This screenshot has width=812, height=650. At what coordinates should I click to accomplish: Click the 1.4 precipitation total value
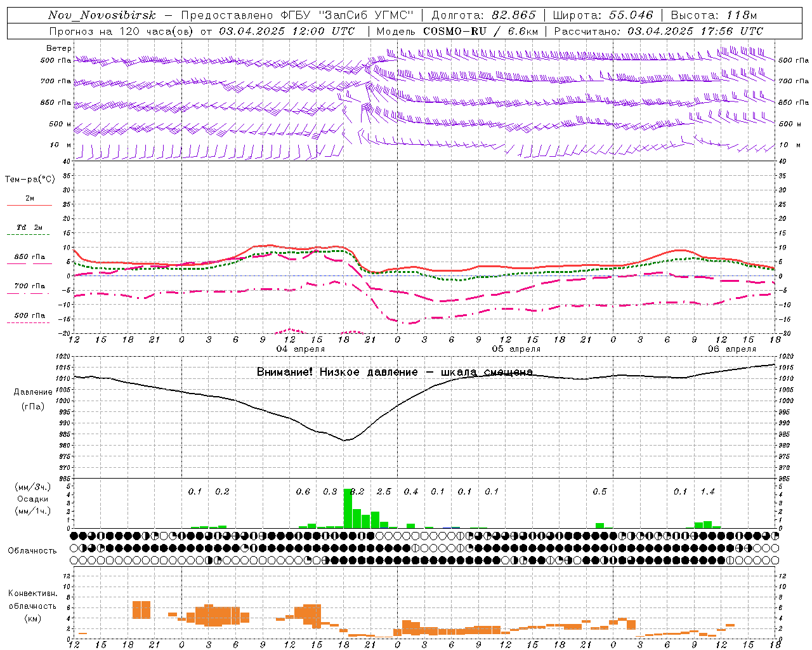pyautogui.click(x=707, y=492)
